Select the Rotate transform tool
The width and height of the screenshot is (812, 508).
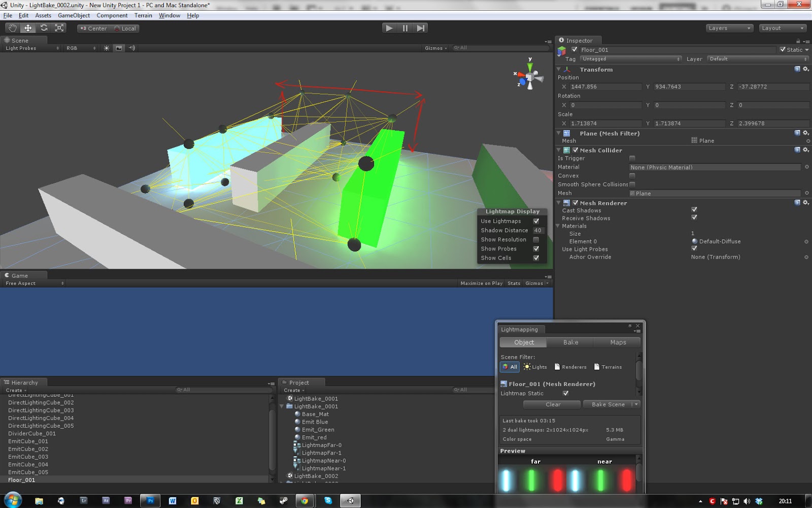click(x=44, y=28)
